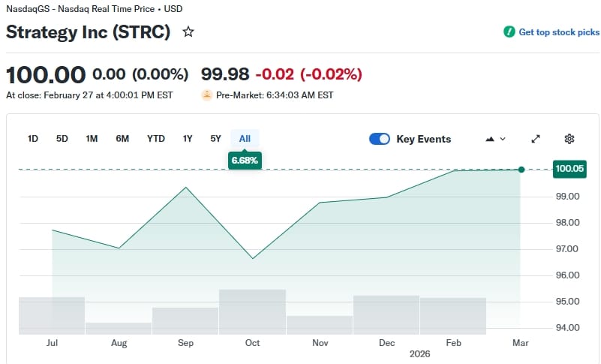This screenshot has width=601, height=364.
Task: Select the 5D time range
Action: [62, 139]
